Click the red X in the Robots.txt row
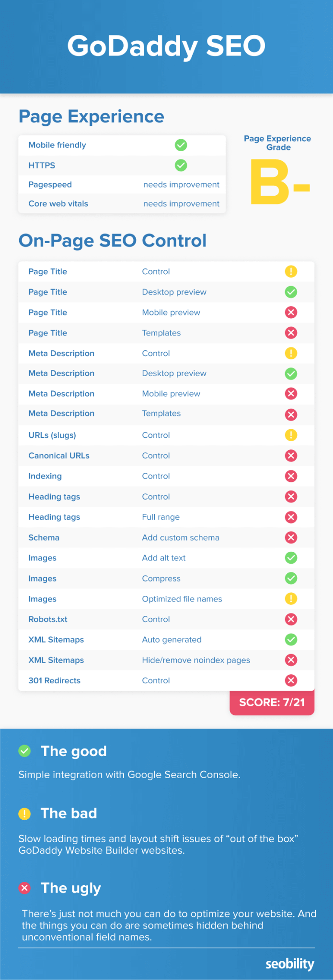 pyautogui.click(x=291, y=619)
